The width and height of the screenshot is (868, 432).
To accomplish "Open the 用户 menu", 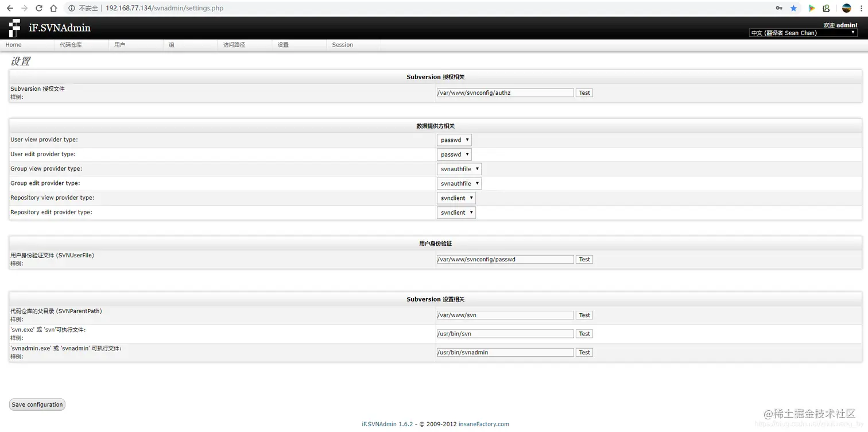I will click(136, 45).
